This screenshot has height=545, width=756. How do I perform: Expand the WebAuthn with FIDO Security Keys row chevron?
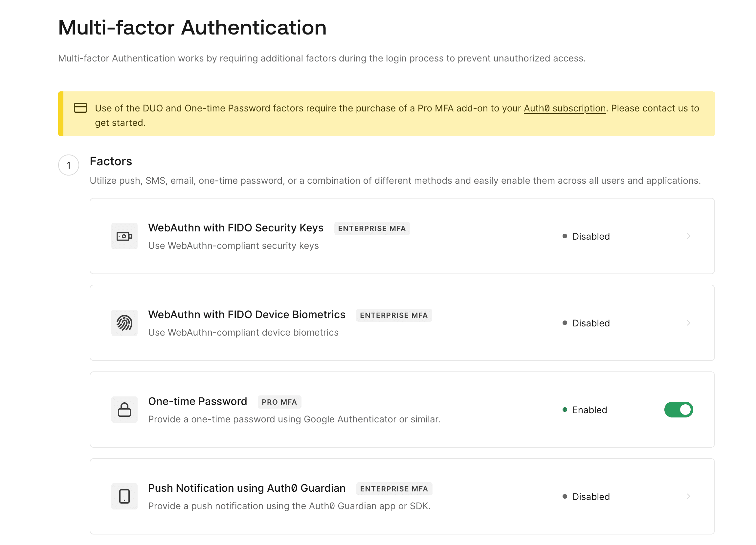pos(688,236)
